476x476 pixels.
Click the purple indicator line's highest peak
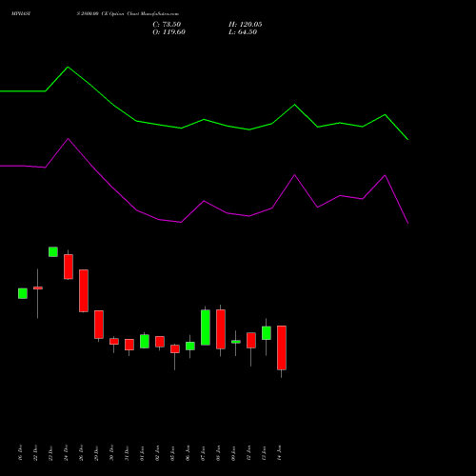tap(68, 139)
